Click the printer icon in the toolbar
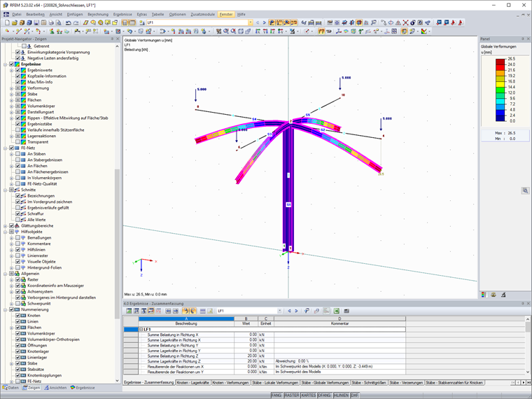 51,22
